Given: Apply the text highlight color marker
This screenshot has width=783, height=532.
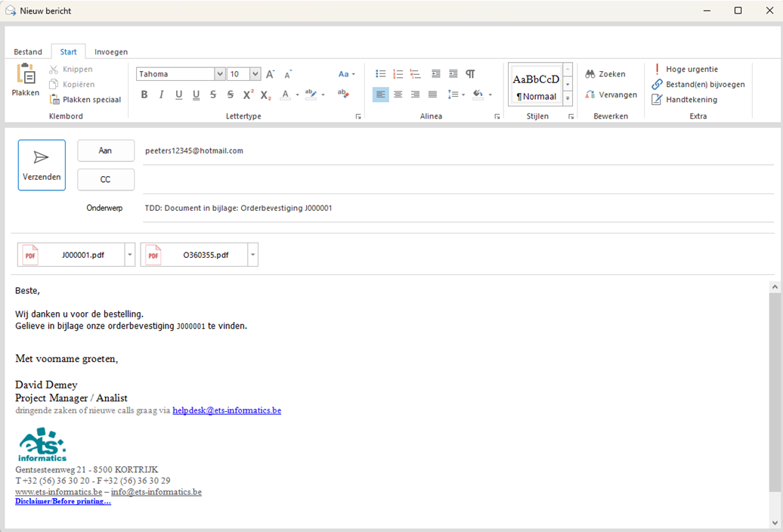Looking at the screenshot, I should (311, 94).
